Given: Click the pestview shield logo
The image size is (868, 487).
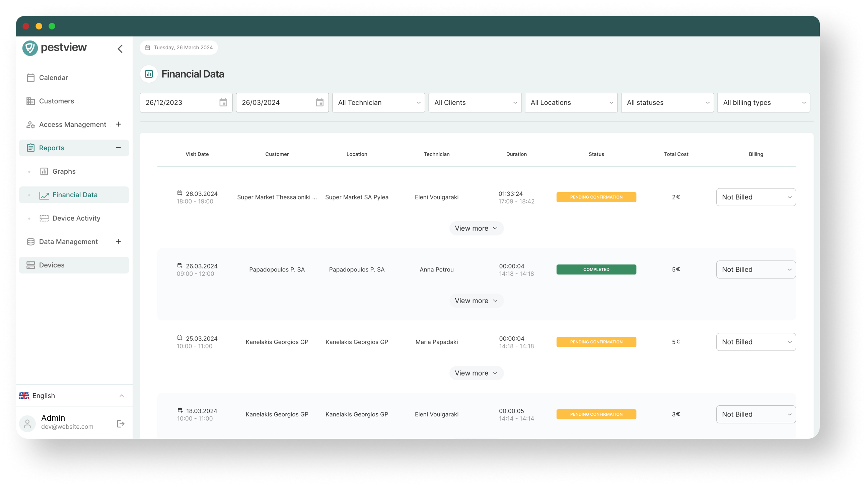Looking at the screenshot, I should pos(30,48).
